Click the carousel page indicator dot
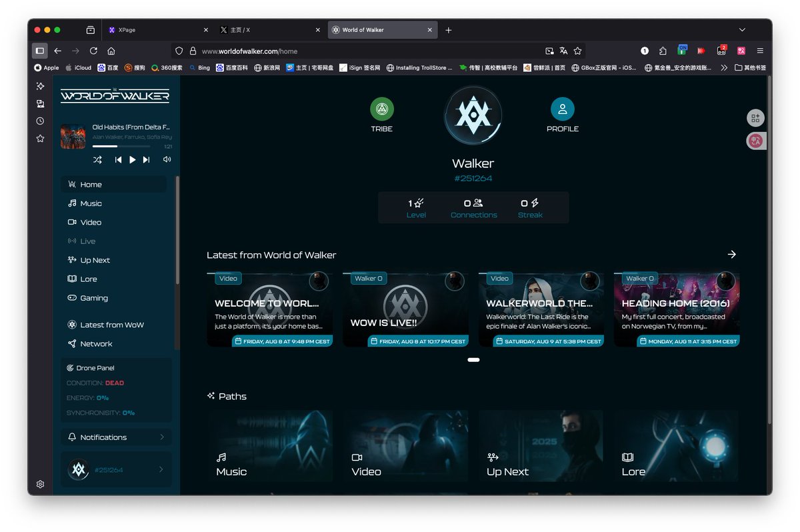 [473, 360]
